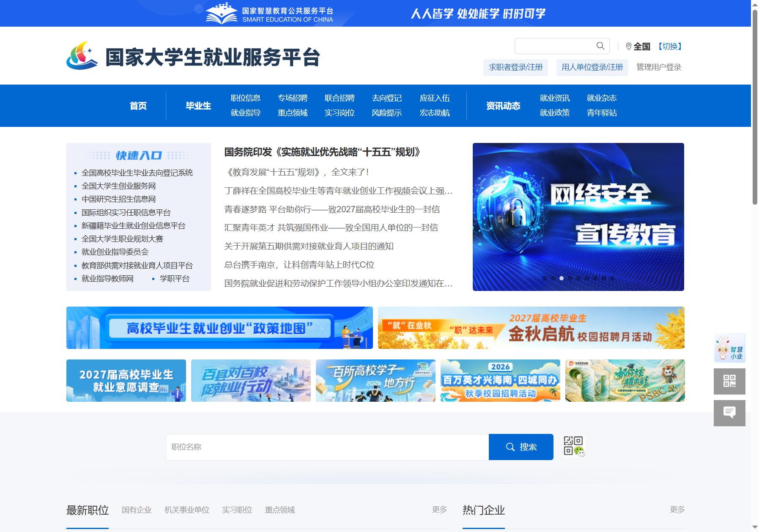The width and height of the screenshot is (759, 532).
Task: Click 全国大学生创业服务网 quick link
Action: tap(118, 186)
